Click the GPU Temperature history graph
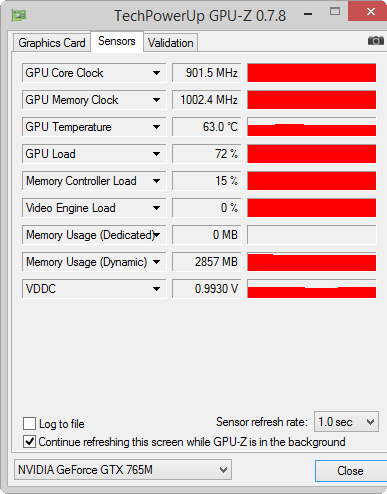The image size is (387, 494). (x=312, y=127)
